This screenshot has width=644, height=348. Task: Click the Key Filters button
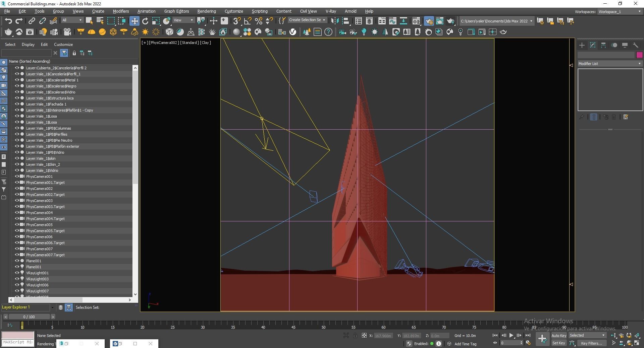(x=592, y=343)
